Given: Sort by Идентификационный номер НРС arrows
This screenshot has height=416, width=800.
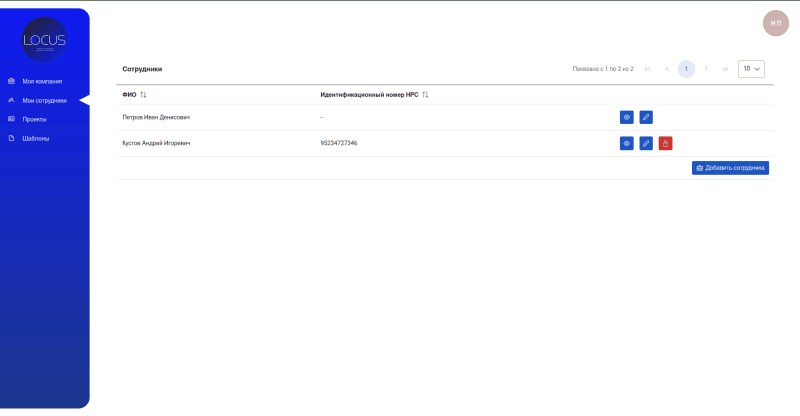Looking at the screenshot, I should [x=425, y=94].
